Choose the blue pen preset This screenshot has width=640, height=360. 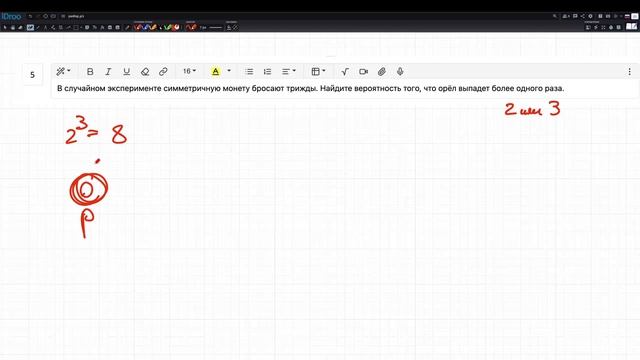coord(146,27)
